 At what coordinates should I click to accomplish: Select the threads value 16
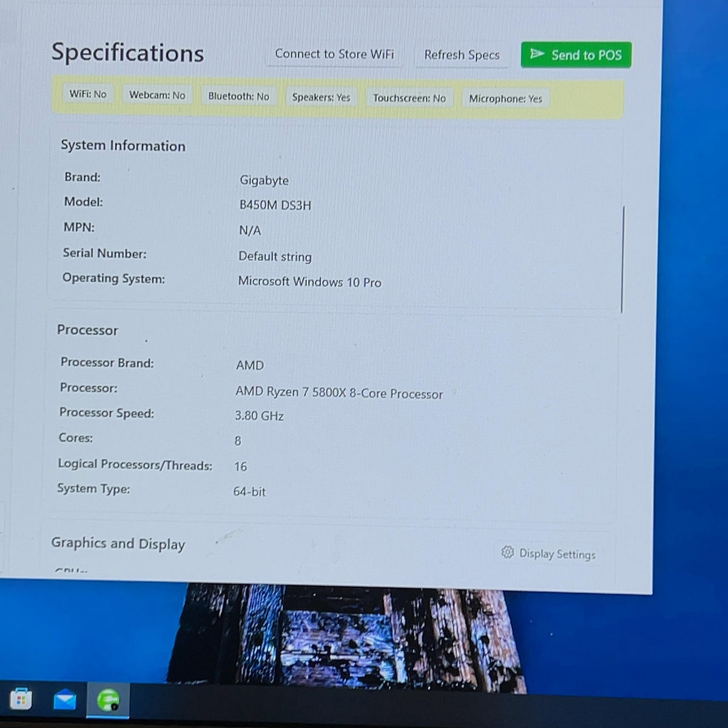click(x=240, y=467)
